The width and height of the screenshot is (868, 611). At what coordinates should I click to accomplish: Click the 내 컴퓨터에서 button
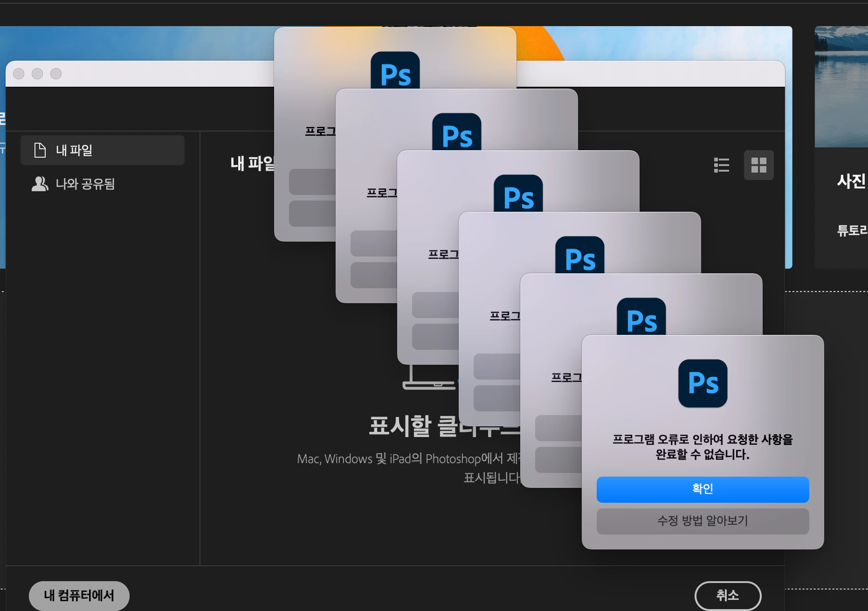[x=79, y=596]
